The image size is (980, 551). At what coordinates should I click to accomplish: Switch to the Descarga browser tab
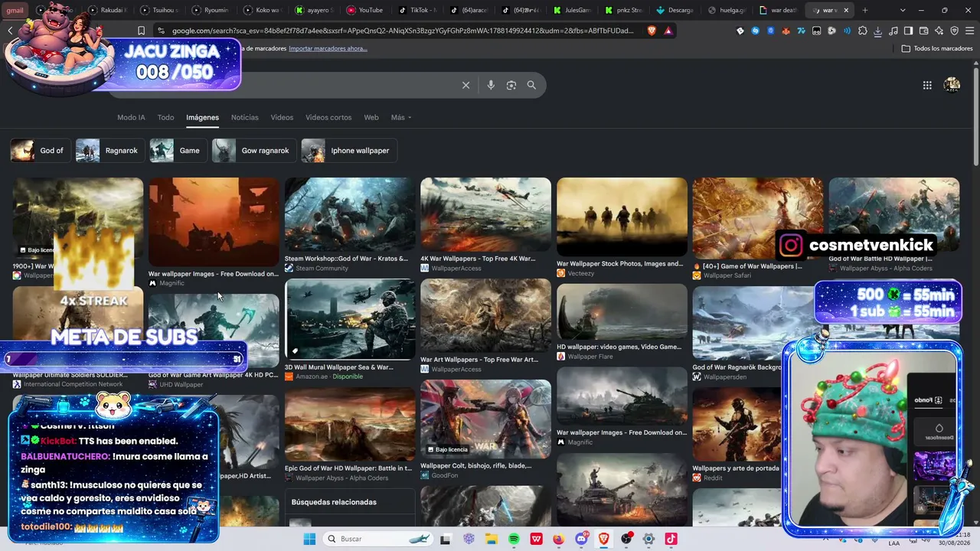coord(675,10)
